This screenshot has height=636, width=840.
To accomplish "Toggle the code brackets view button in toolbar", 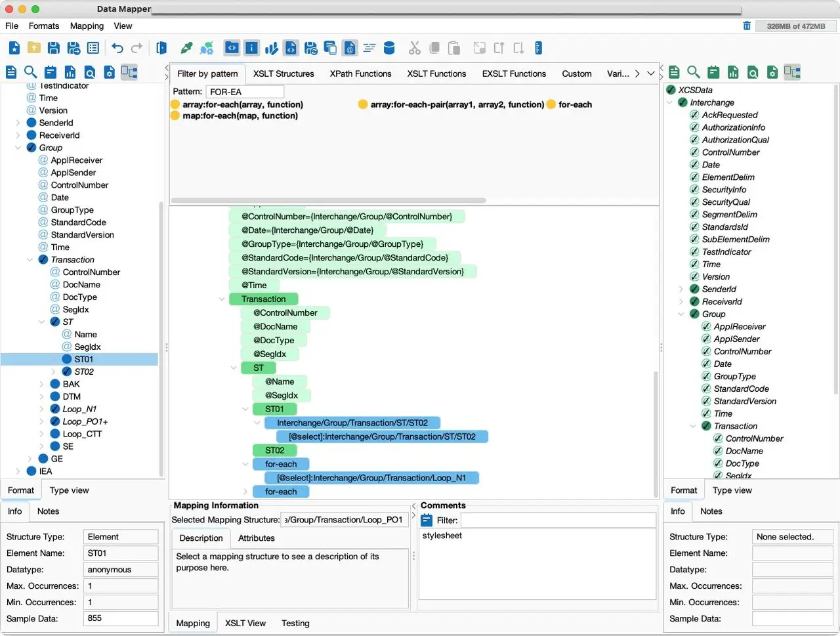I will point(232,48).
